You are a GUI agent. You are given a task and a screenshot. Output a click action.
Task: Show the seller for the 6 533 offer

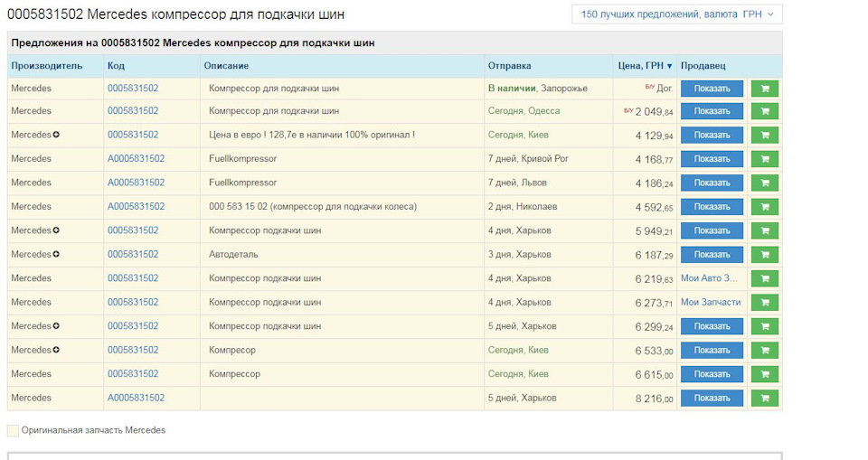[x=712, y=350]
